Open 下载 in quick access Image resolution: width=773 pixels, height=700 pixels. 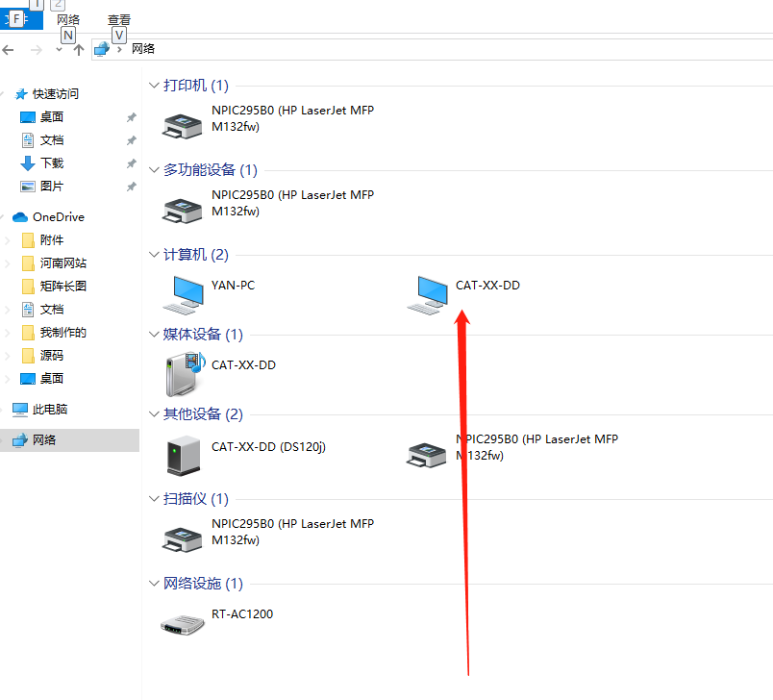click(51, 163)
